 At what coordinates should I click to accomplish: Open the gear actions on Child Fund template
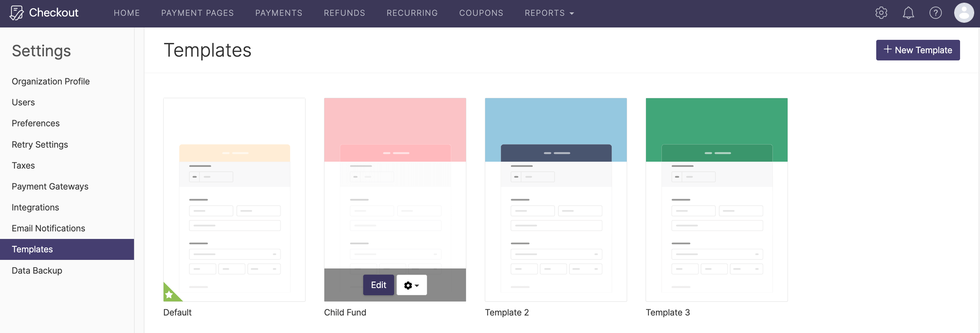coord(408,285)
